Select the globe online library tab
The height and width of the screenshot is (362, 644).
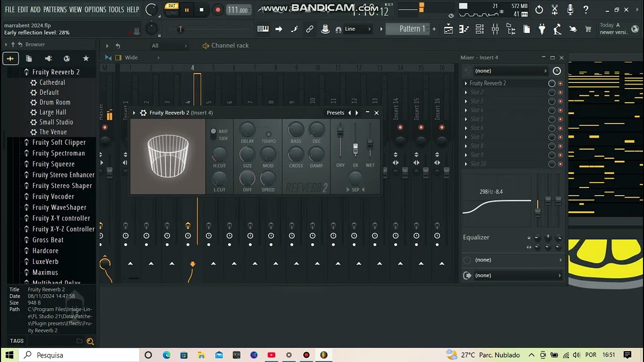coord(66,58)
